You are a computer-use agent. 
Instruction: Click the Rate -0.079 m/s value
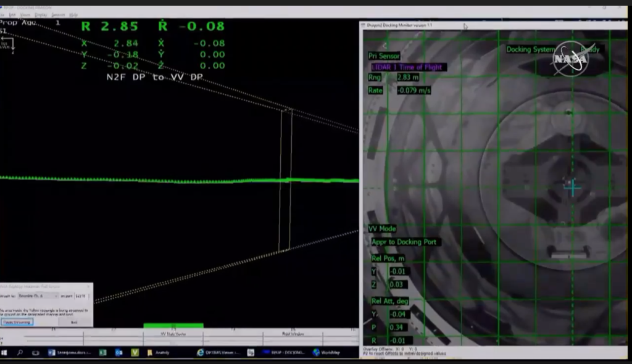pyautogui.click(x=414, y=90)
